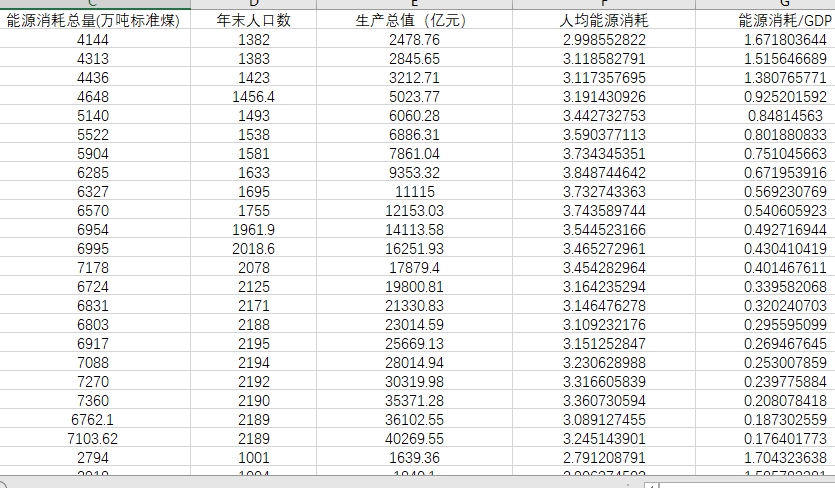This screenshot has width=835, height=488.
Task: Select the 生产总值（亿元）header cell
Action: pos(414,20)
